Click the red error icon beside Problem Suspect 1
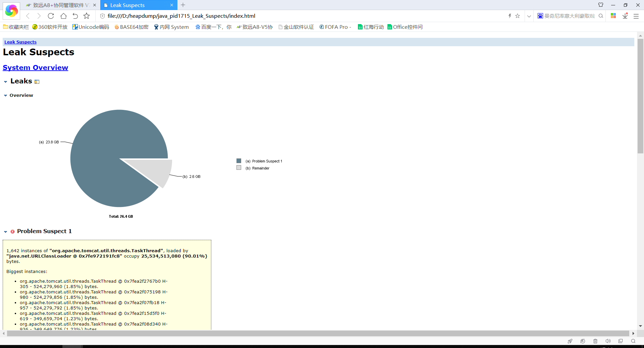Viewport: 644px width, 348px height. pos(12,231)
